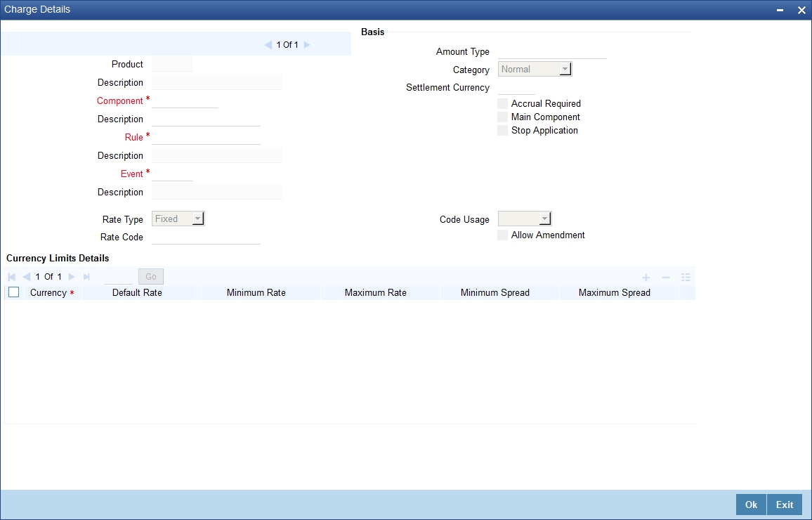The width and height of the screenshot is (812, 520).
Task: Go to next page in Currency Limits
Action: pyautogui.click(x=72, y=277)
